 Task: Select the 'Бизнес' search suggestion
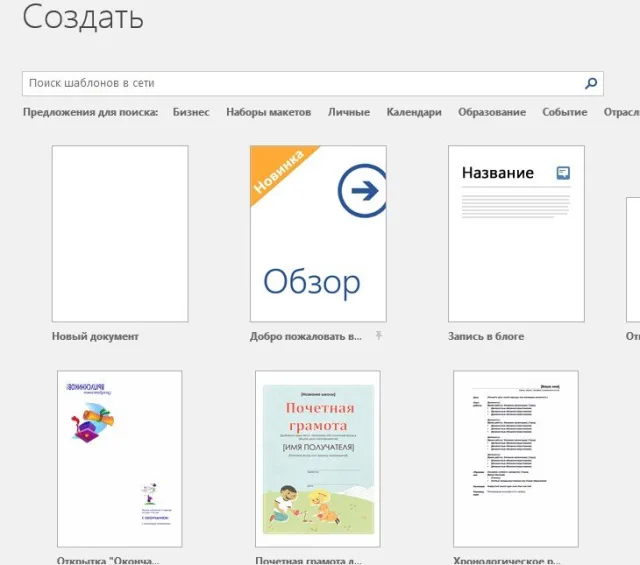click(x=191, y=112)
